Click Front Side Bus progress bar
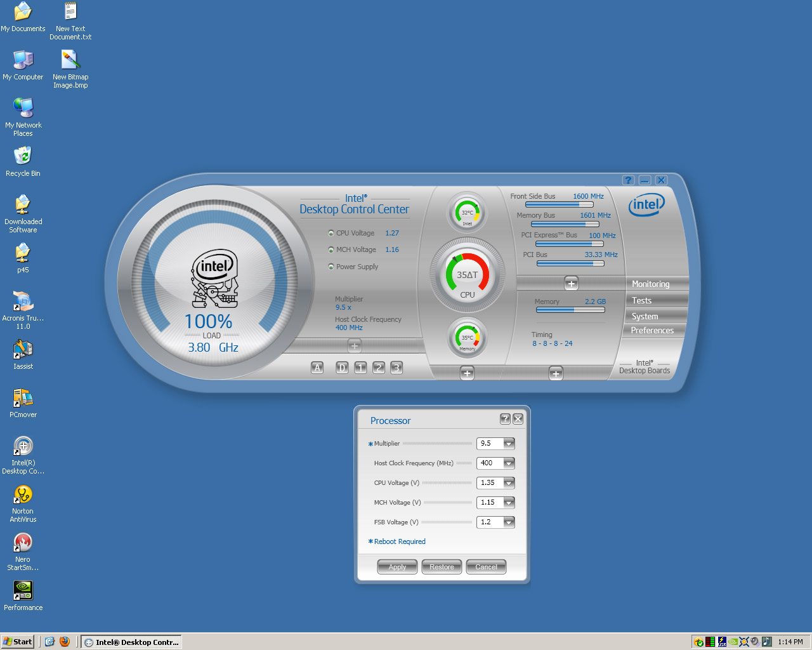812x650 pixels. point(560,205)
